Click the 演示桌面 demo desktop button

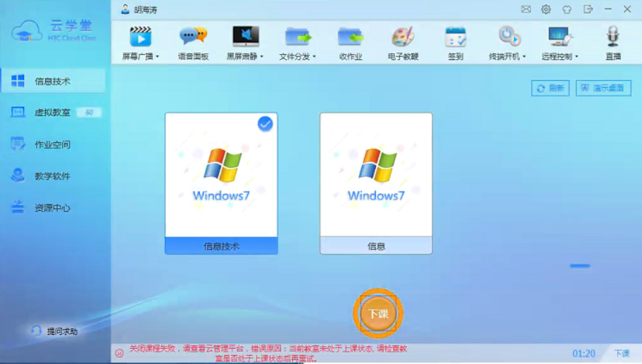click(x=603, y=88)
